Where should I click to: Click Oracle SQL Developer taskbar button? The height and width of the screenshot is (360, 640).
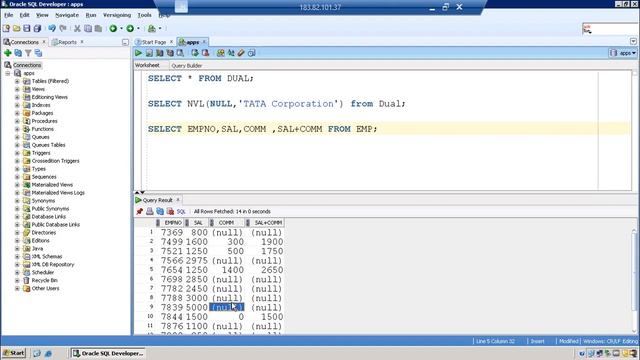pos(109,353)
